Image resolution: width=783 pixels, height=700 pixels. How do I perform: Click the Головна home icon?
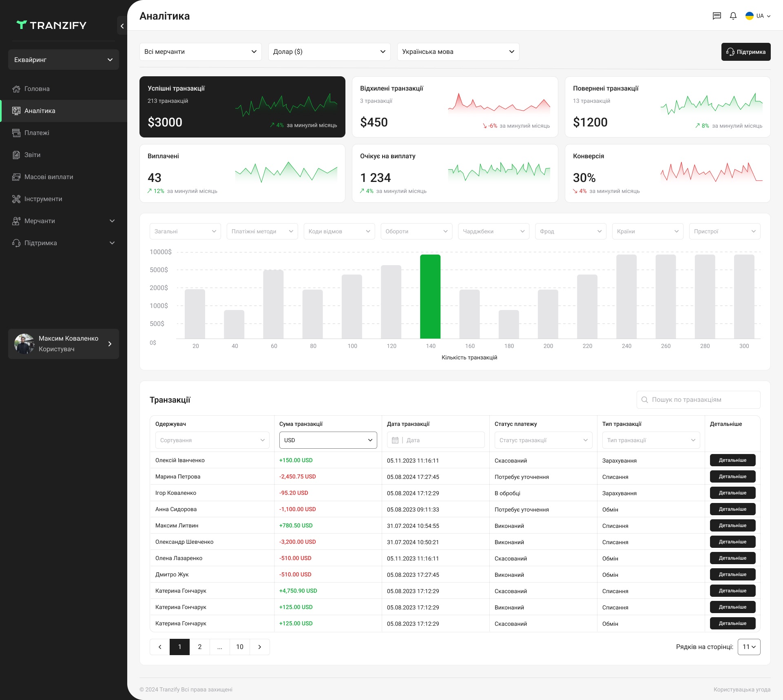16,89
